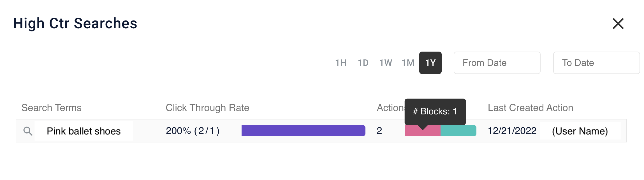Screen dimensions: 644x180
Task: Click the Search Terms column header
Action: [51, 108]
